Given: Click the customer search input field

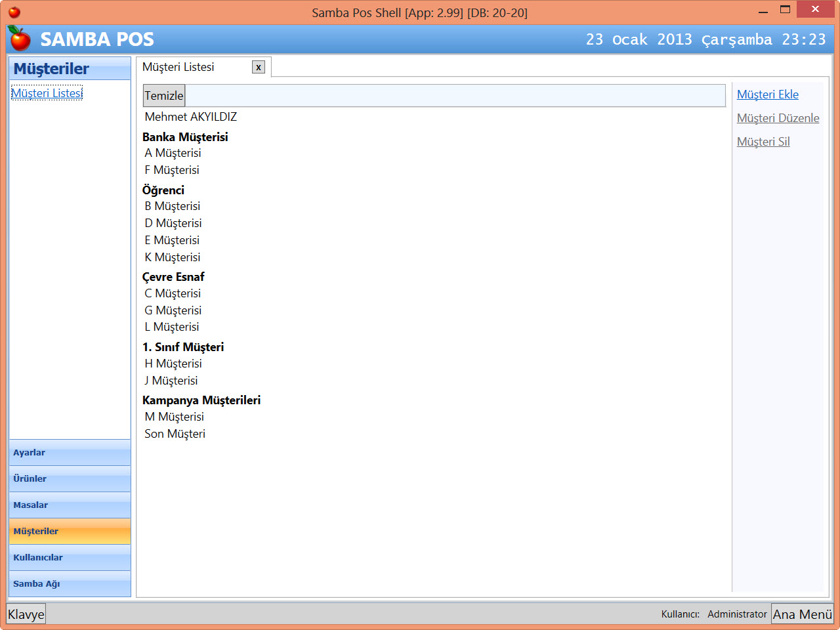Looking at the screenshot, I should coord(427,95).
